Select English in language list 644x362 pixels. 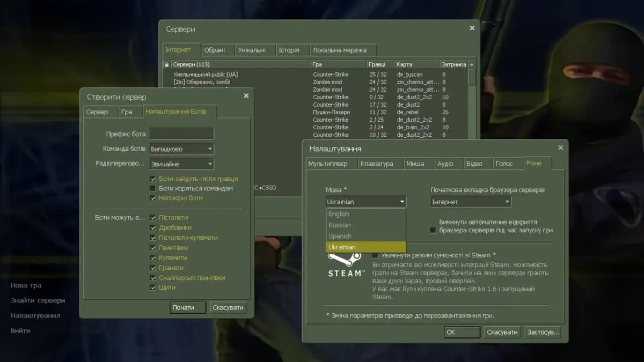tap(366, 214)
